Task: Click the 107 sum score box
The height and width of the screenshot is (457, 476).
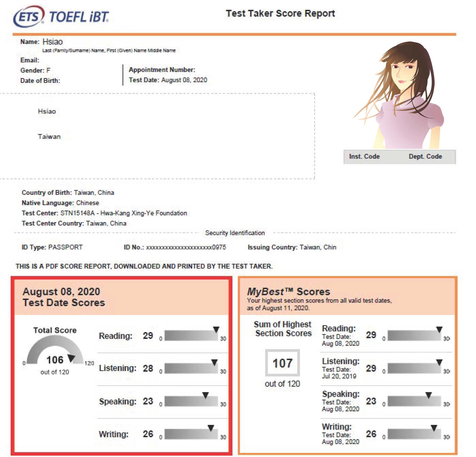Action: (x=282, y=363)
